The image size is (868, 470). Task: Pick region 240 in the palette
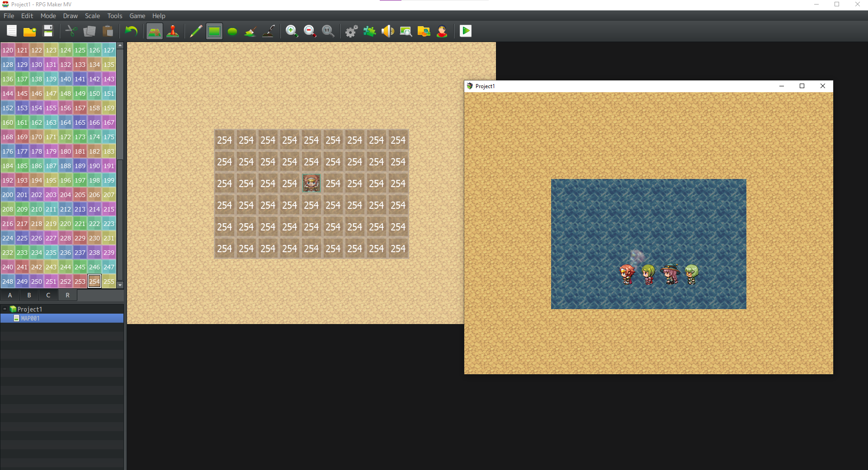(x=8, y=267)
